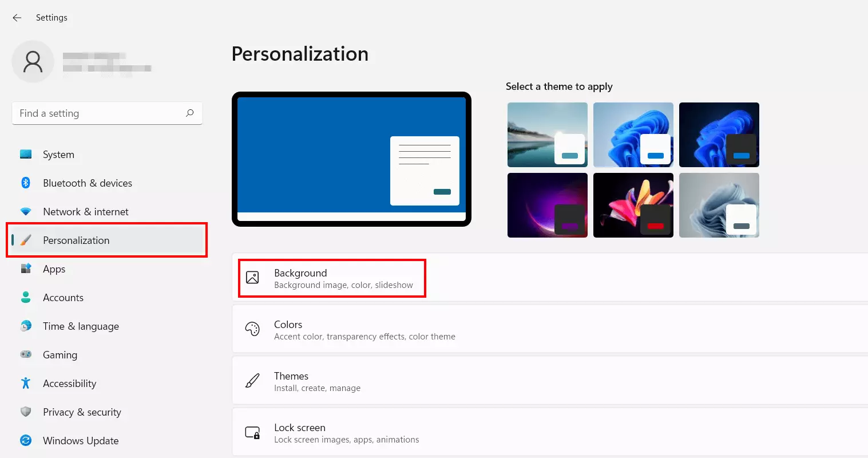Click the Accessibility figure icon
This screenshot has height=458, width=868.
coord(26,383)
